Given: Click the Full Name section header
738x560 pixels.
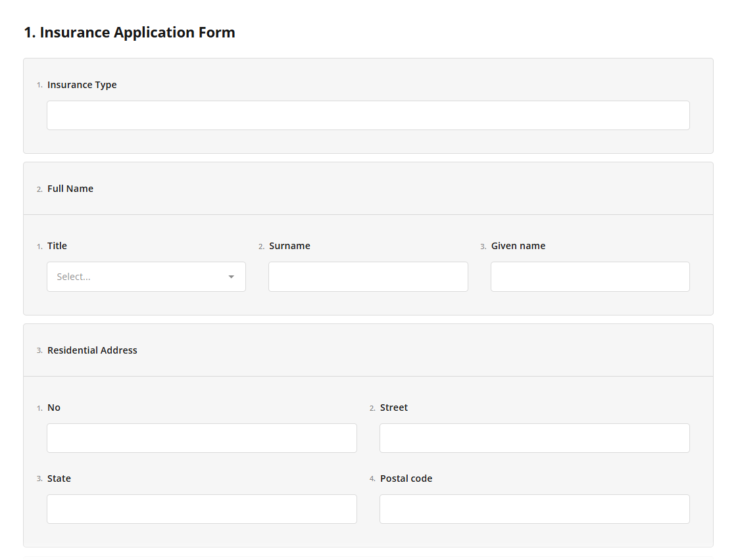Looking at the screenshot, I should [70, 189].
